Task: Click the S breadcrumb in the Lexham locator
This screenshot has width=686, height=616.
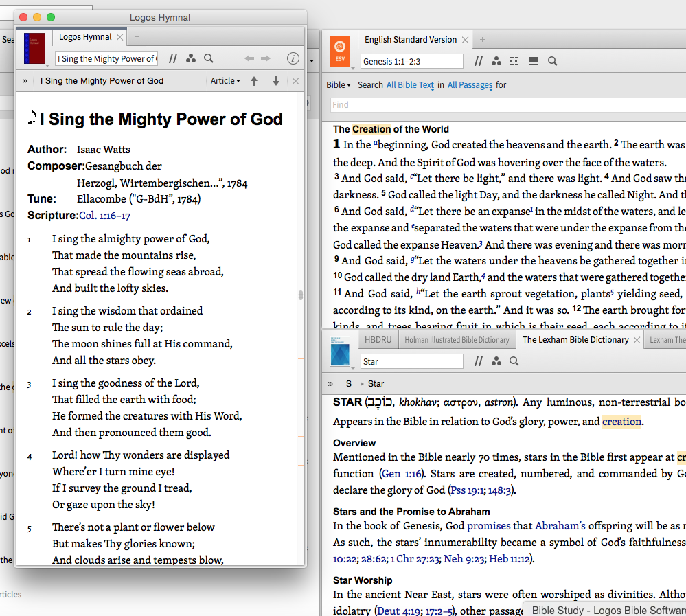Action: (349, 384)
